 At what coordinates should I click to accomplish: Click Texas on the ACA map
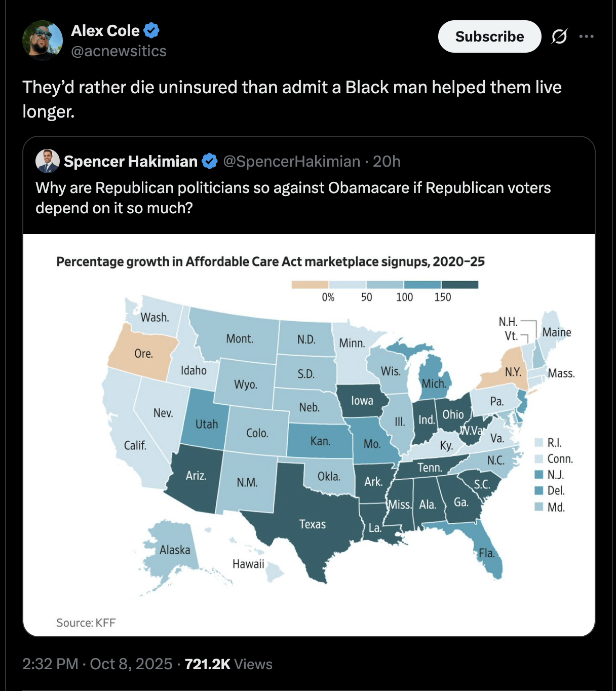(312, 524)
